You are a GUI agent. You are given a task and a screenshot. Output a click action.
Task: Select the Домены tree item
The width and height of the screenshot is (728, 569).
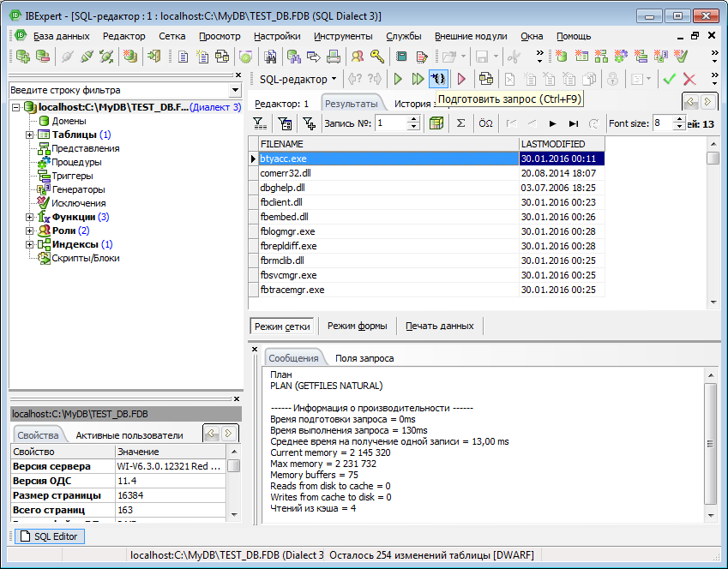tap(69, 121)
